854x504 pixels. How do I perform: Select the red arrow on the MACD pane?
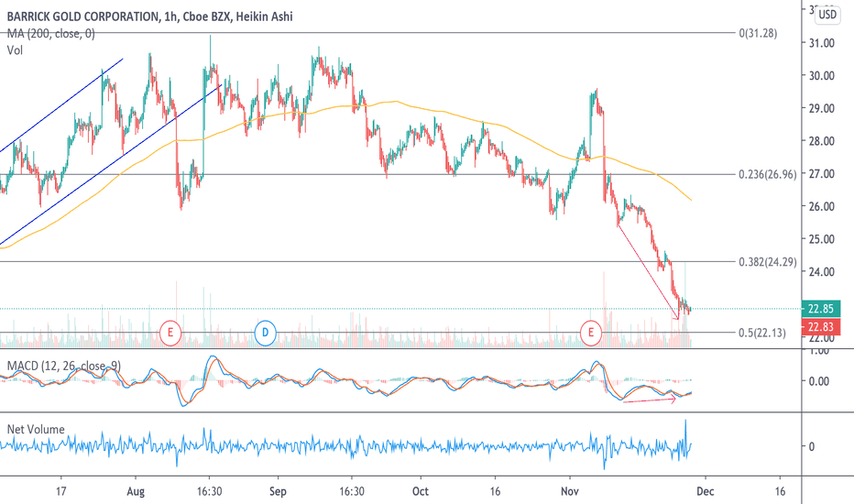click(x=650, y=400)
